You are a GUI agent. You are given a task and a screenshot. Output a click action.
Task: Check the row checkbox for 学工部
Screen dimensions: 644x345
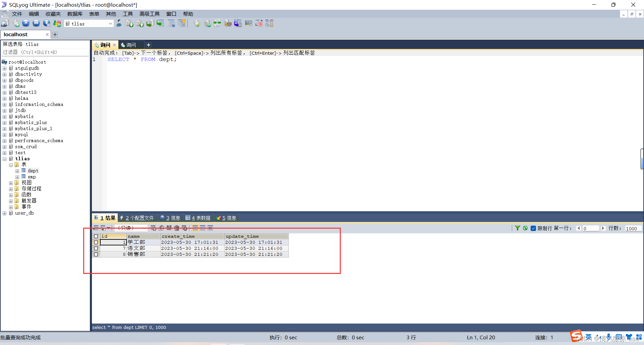[96, 242]
